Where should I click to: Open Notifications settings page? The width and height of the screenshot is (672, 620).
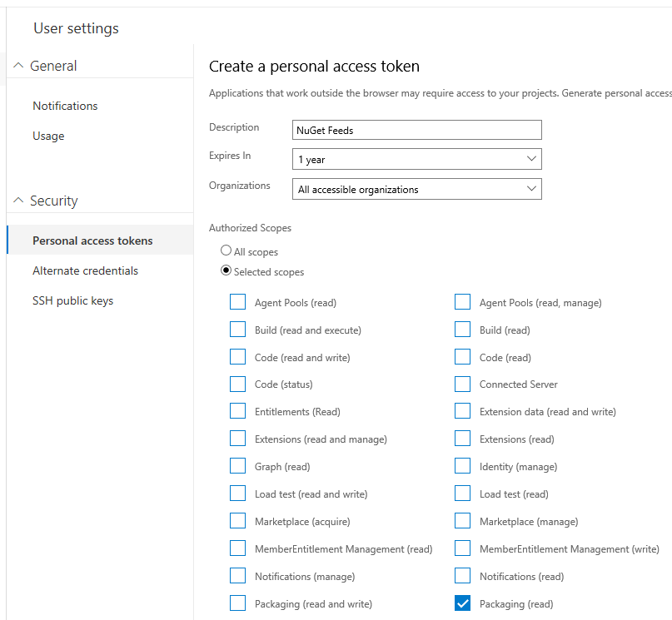tap(65, 106)
